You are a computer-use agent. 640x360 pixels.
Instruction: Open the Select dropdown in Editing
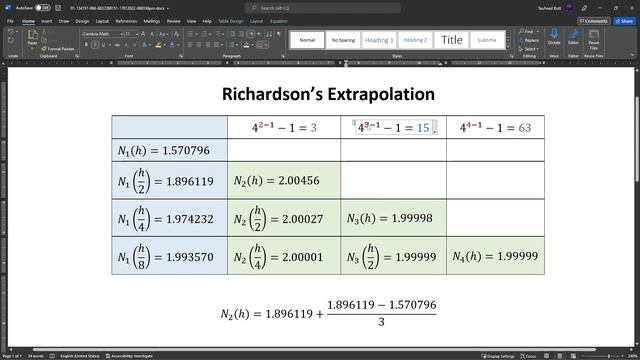click(529, 49)
